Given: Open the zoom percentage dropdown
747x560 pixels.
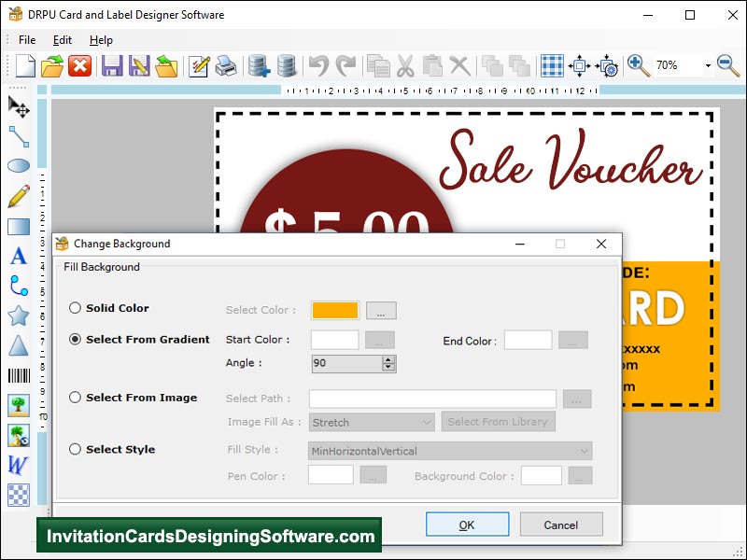Looking at the screenshot, I should click(x=708, y=66).
